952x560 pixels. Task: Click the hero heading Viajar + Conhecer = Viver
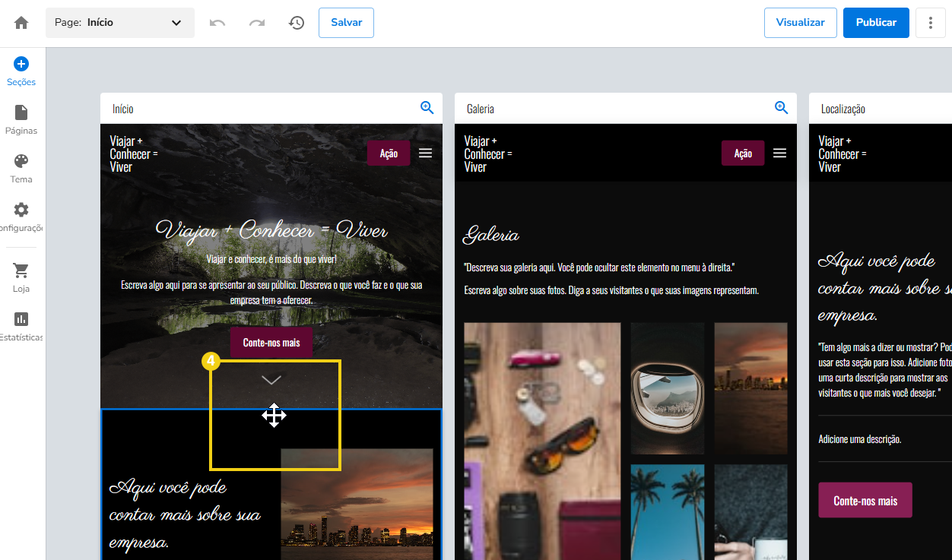click(x=271, y=230)
